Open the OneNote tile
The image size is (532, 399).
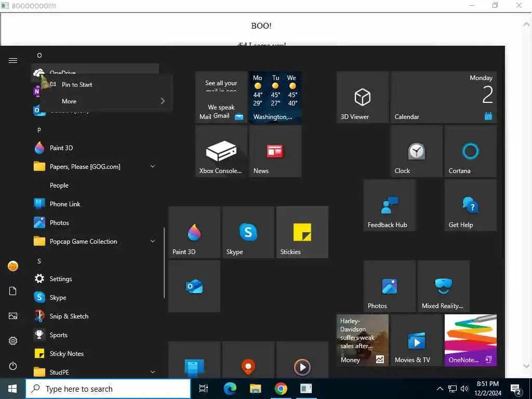(470, 340)
